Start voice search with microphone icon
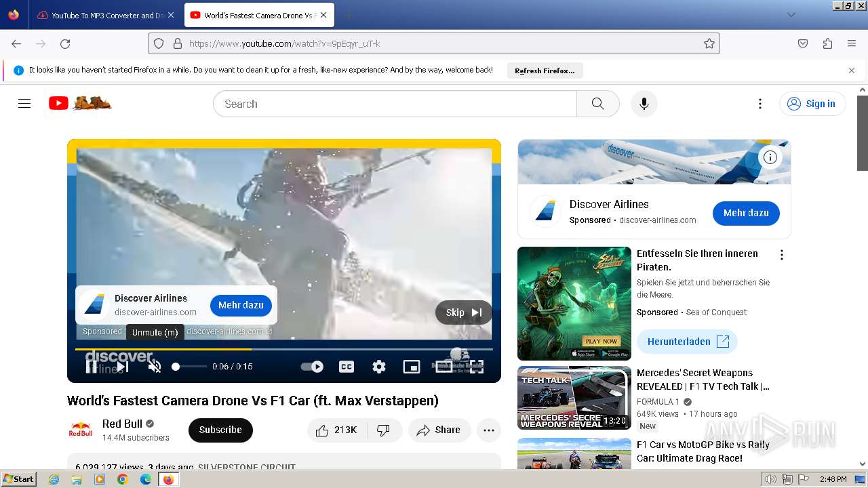Screen dimensions: 868x488 coord(644,104)
